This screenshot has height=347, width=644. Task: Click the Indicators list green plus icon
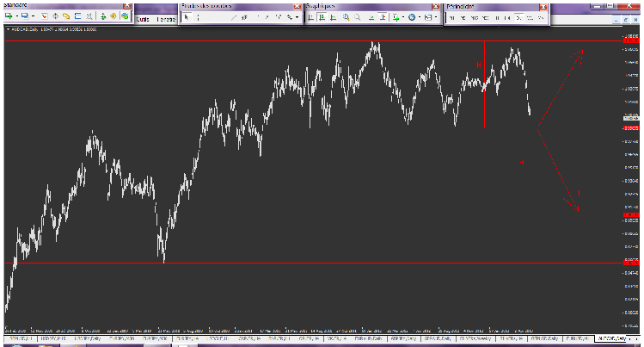tap(396, 17)
